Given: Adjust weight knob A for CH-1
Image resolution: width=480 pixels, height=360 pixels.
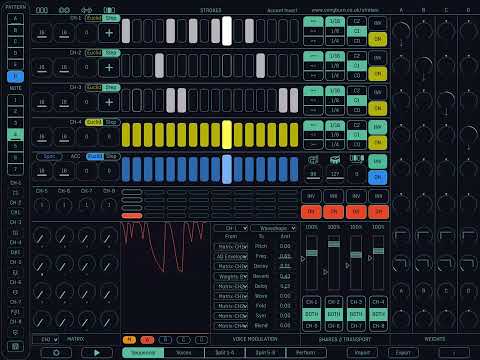Looking at the screenshot, I should tap(401, 31).
